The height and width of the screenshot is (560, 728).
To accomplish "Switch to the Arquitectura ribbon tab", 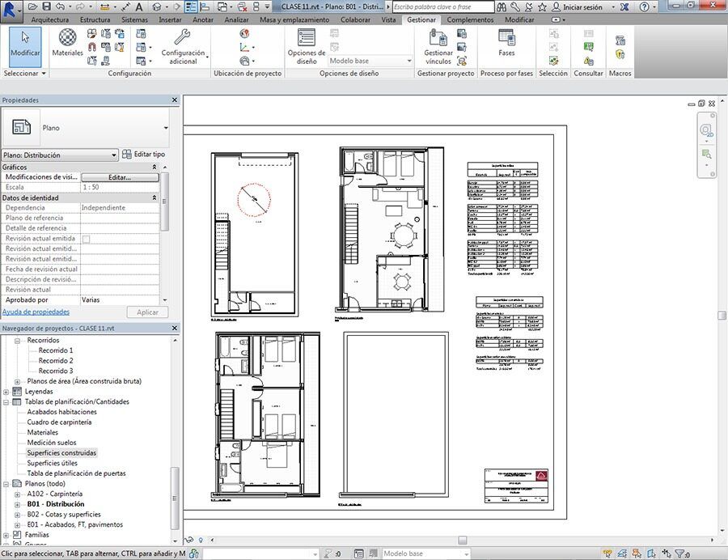I will [x=50, y=19].
